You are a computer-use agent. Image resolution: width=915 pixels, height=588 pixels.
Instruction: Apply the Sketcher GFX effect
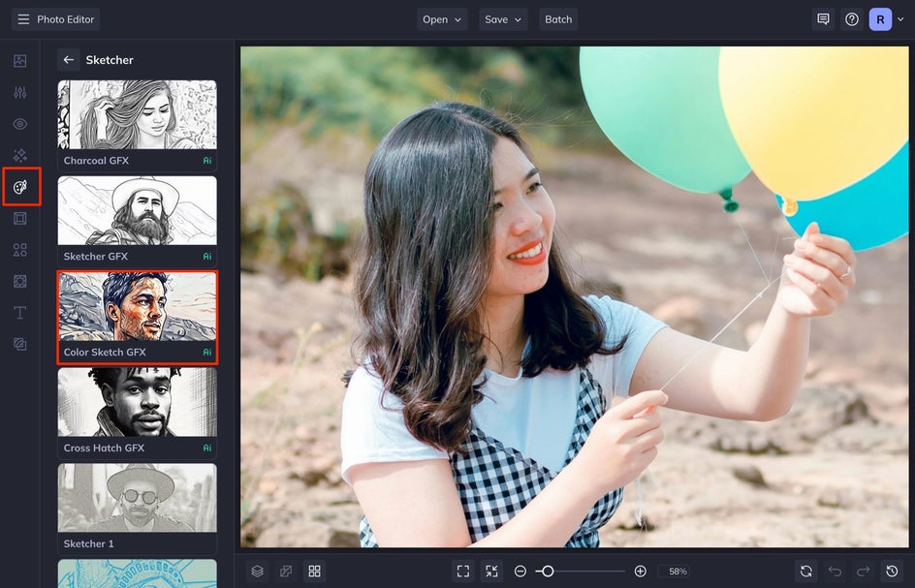[x=137, y=221]
